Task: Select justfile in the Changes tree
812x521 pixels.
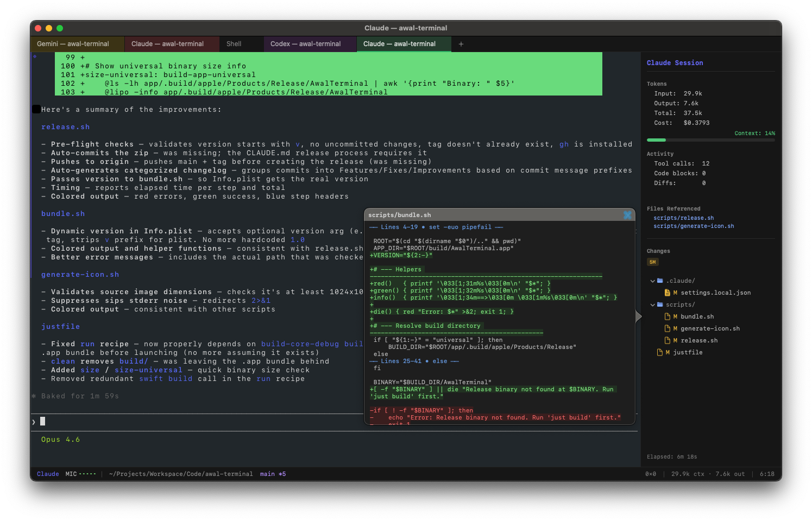Action: pos(688,352)
